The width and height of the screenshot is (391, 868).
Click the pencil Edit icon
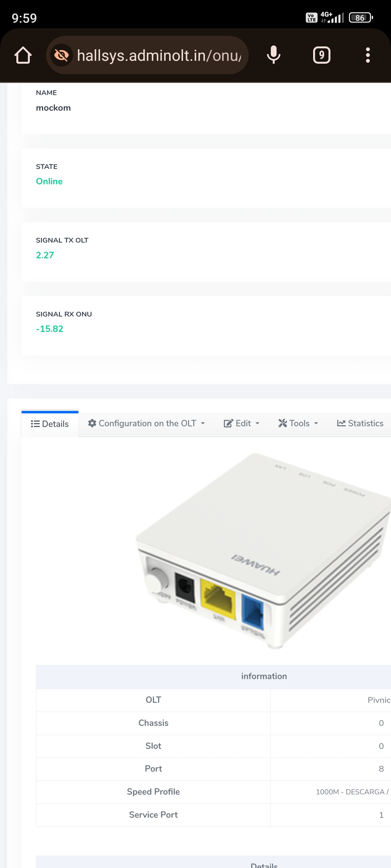coord(229,423)
